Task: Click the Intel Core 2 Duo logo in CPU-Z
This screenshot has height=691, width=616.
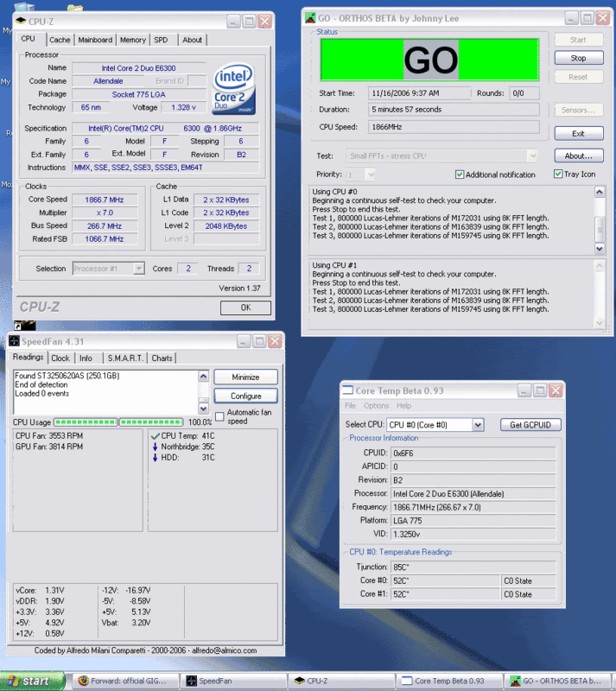Action: [x=234, y=88]
